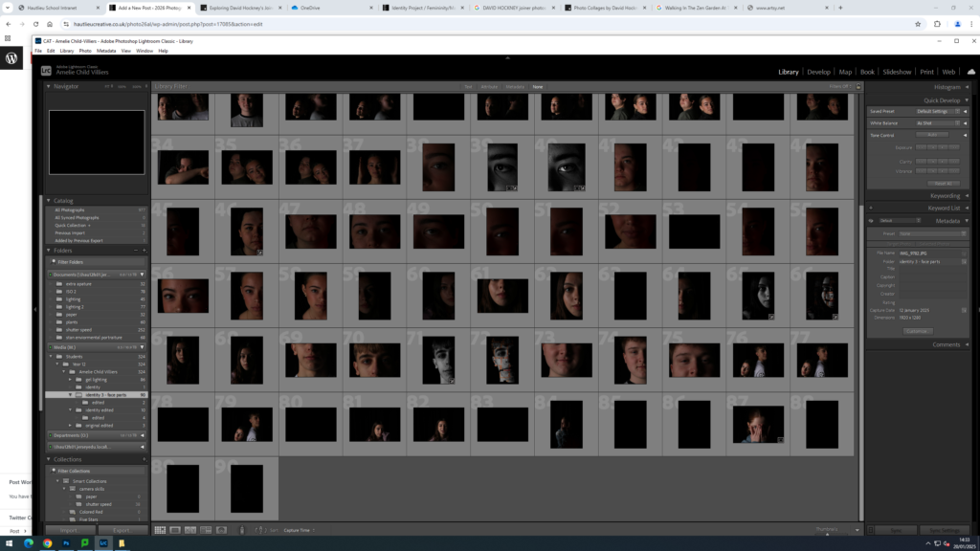Select None in the Library Filter bar
The image size is (980, 551).
(x=538, y=87)
